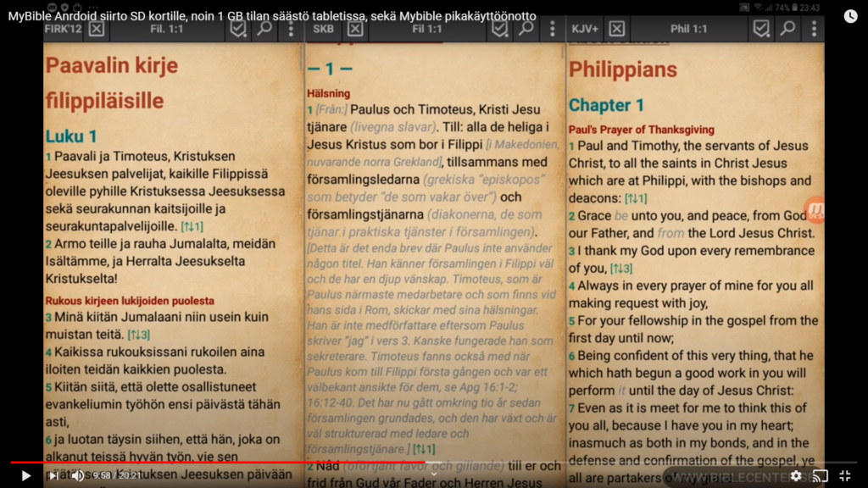
Task: Open cross-reference link after KJV verse 3
Action: click(x=621, y=269)
